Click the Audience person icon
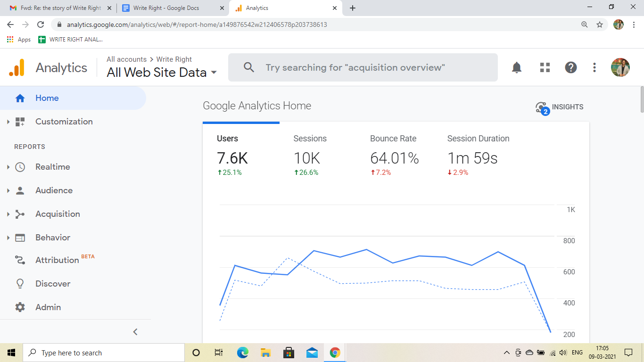This screenshot has height=362, width=644. tap(20, 190)
